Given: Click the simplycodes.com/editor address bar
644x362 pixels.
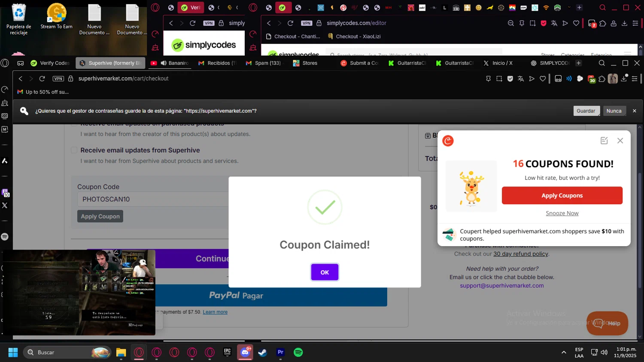Looking at the screenshot, I should (356, 23).
